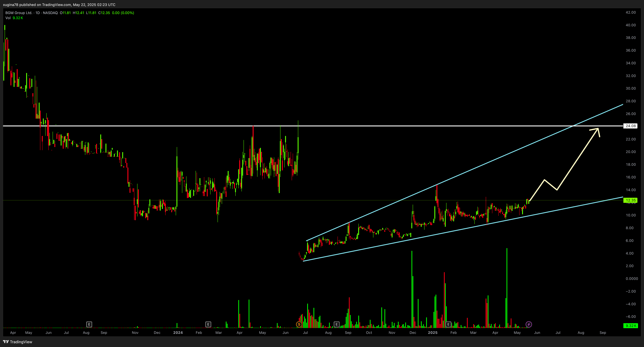644x347 pixels.
Task: Click the 1D interval in the legend
Action: [38, 13]
